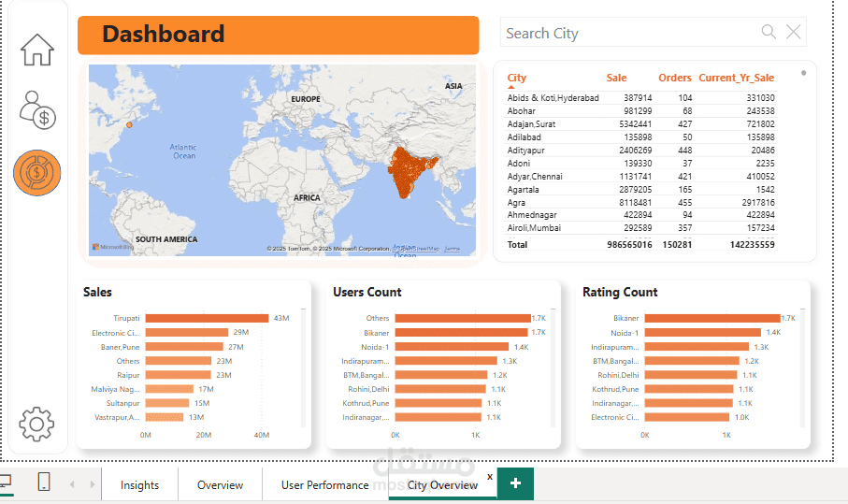Click the Raipur bar in Sales chart
Viewport: 848px width, 504px height.
(x=179, y=375)
